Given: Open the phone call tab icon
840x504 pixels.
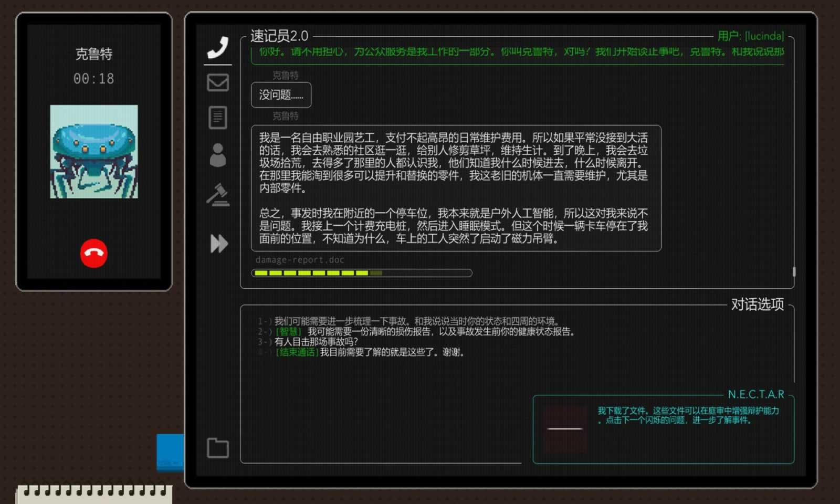Looking at the screenshot, I should (218, 48).
